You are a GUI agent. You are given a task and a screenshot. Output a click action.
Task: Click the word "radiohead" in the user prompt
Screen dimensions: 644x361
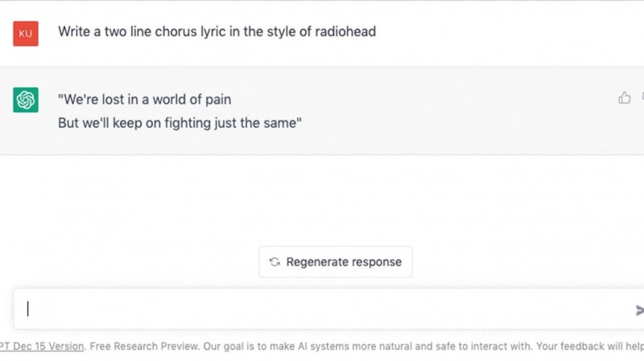pos(345,31)
